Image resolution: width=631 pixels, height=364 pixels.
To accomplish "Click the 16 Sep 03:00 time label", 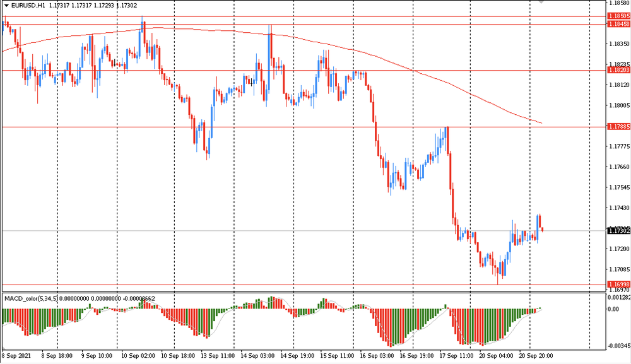I will point(377,356).
